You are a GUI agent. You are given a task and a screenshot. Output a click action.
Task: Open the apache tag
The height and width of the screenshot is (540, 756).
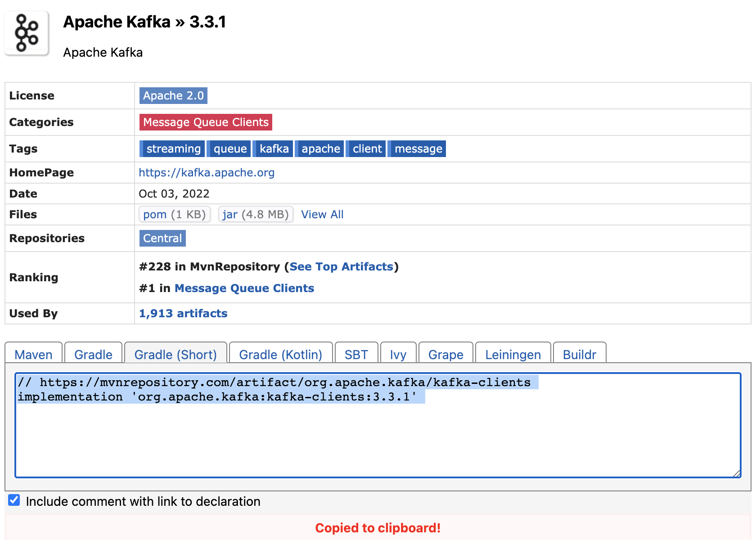point(319,148)
